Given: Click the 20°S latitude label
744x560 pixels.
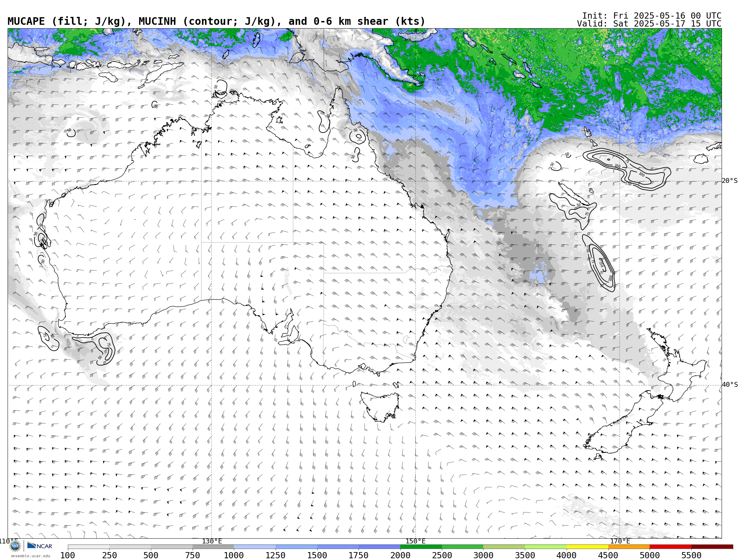Looking at the screenshot, I should click(730, 181).
